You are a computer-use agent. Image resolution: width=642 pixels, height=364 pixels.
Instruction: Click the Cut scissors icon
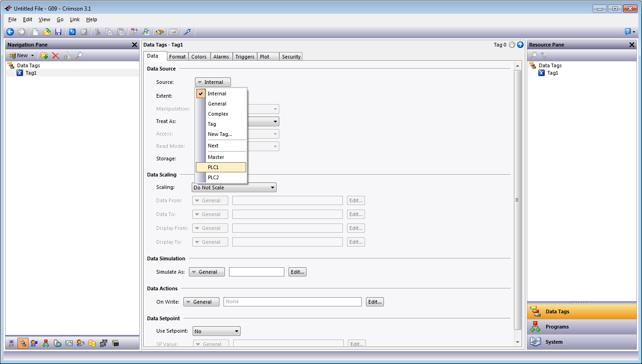point(98,32)
